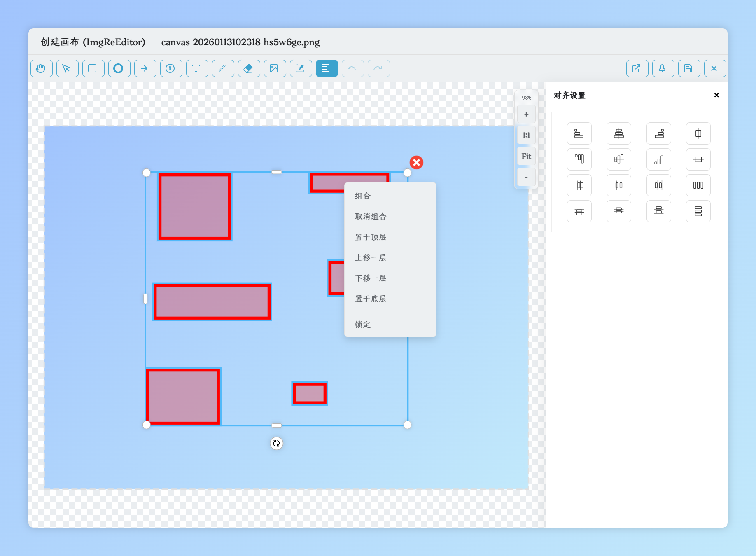The image size is (756, 556).
Task: Pick the numbered step marker tool
Action: [171, 68]
